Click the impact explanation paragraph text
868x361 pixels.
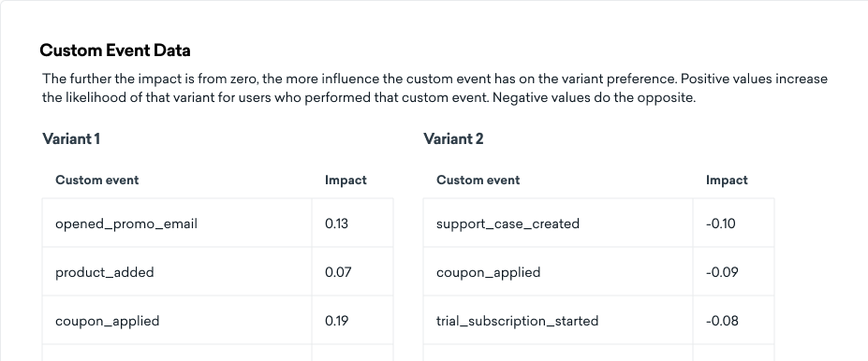pos(435,89)
